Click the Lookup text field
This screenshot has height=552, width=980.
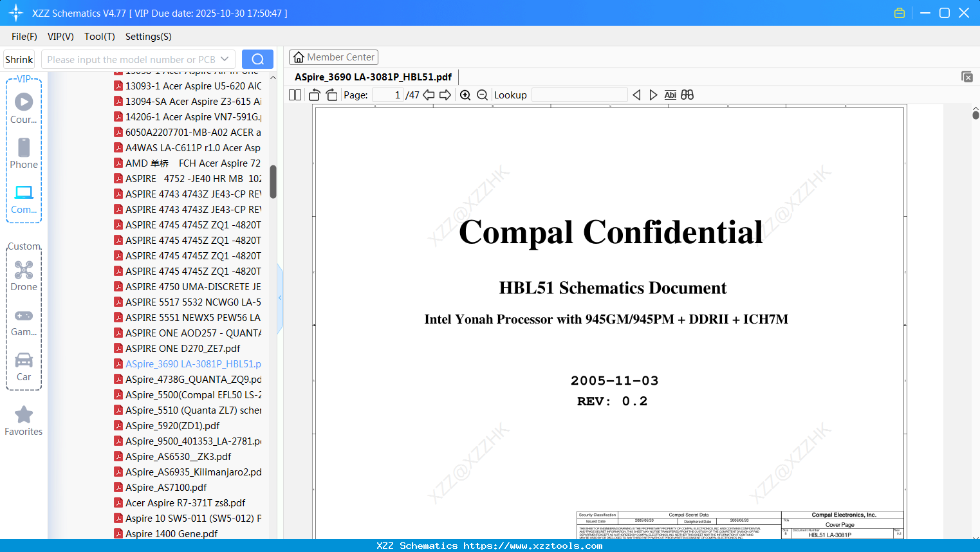(580, 95)
